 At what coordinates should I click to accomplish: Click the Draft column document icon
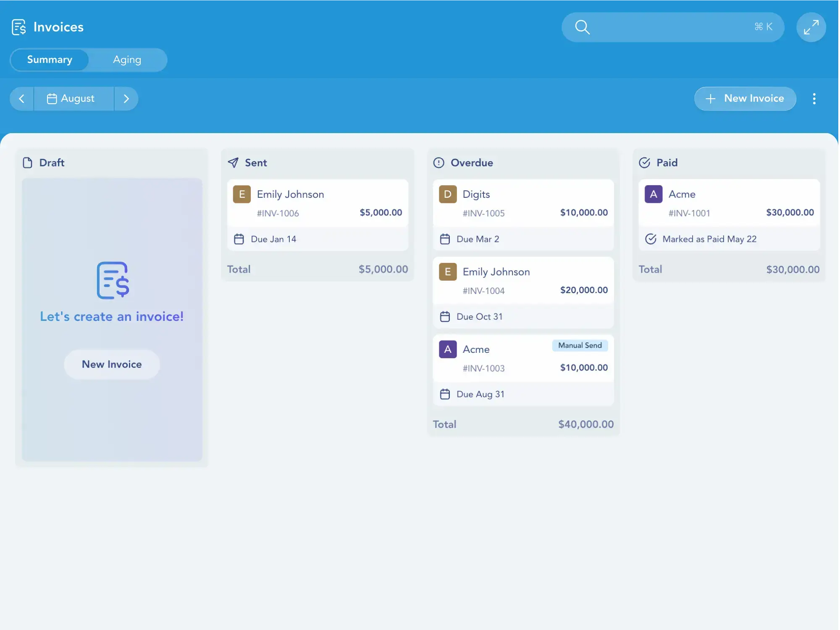pyautogui.click(x=28, y=163)
